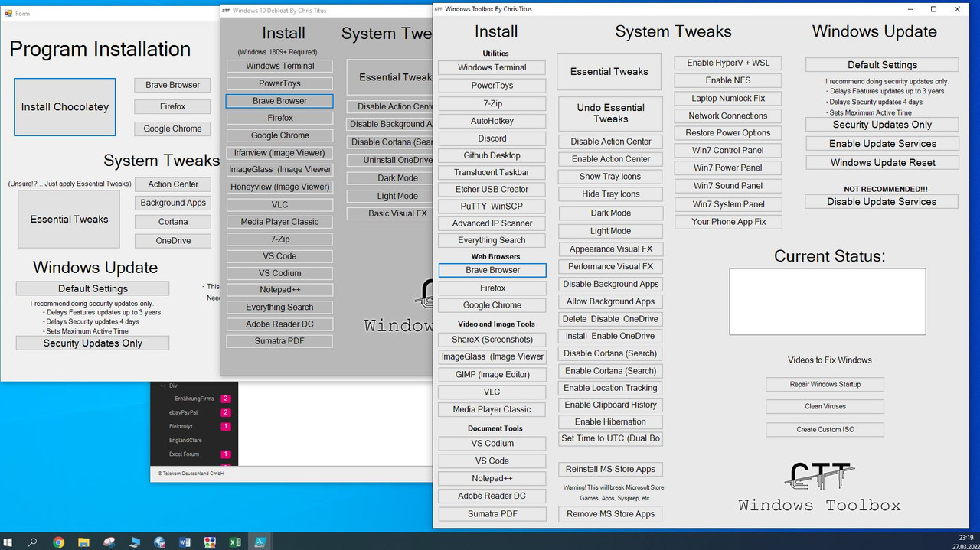Click Firefox in the Form window

[x=172, y=107]
